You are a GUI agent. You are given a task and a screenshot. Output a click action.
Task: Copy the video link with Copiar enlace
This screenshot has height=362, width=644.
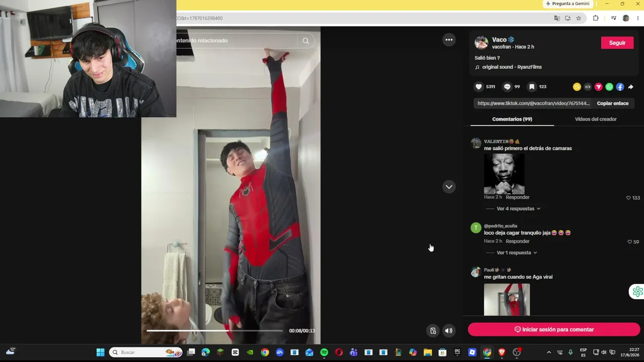(612, 103)
